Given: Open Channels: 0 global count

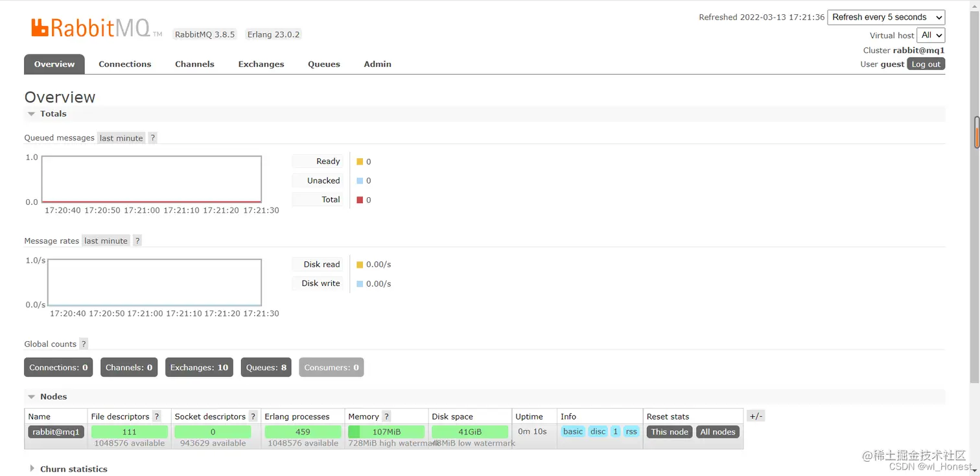Looking at the screenshot, I should tap(129, 367).
